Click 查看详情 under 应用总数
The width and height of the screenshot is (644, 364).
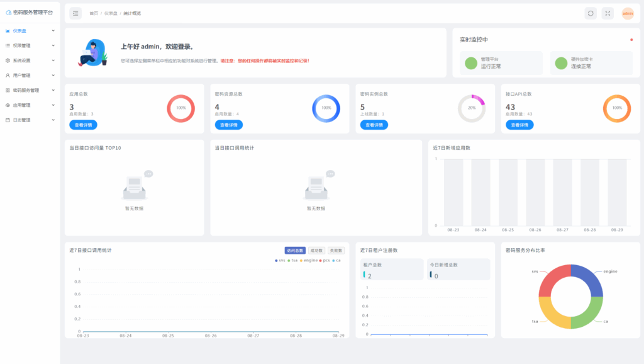click(x=83, y=125)
